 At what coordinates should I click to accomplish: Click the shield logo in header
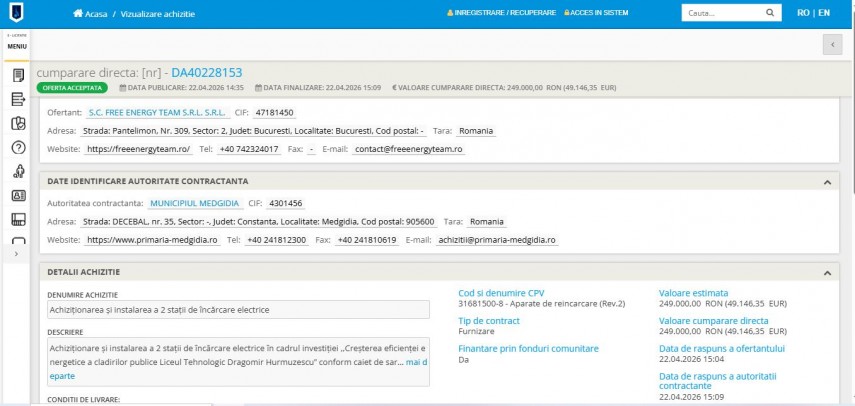coord(17,13)
